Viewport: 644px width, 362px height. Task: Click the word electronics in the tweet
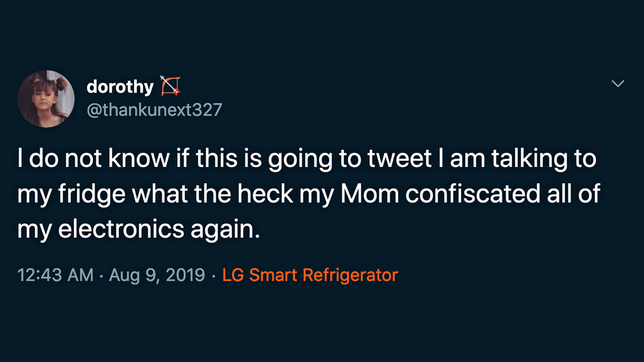pos(122,229)
